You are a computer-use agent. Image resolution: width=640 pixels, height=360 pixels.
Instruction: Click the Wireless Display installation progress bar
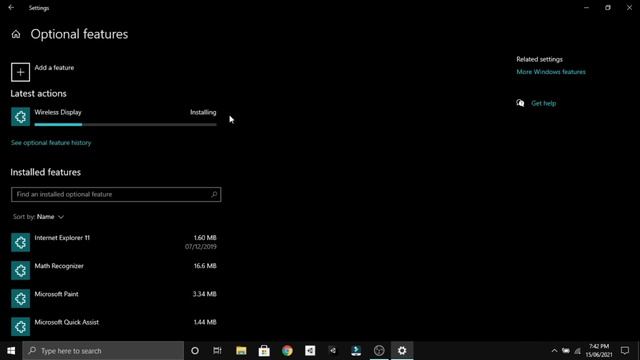(x=125, y=124)
